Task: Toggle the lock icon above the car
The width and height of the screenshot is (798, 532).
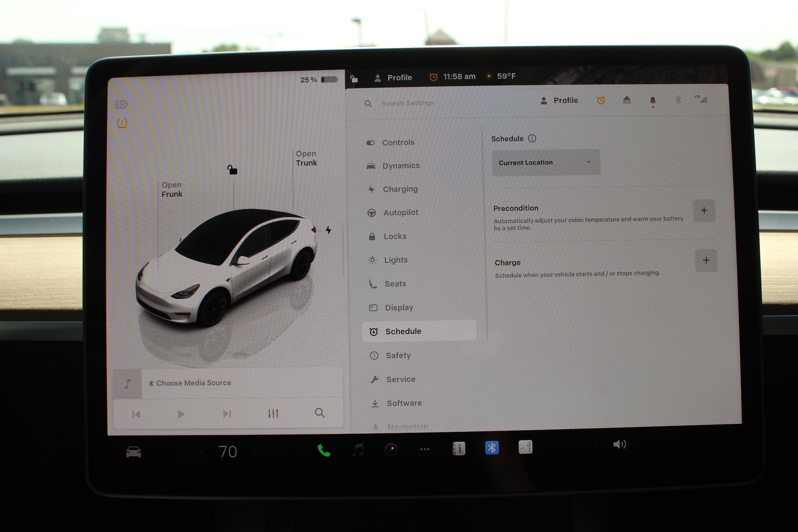Action: (x=232, y=170)
